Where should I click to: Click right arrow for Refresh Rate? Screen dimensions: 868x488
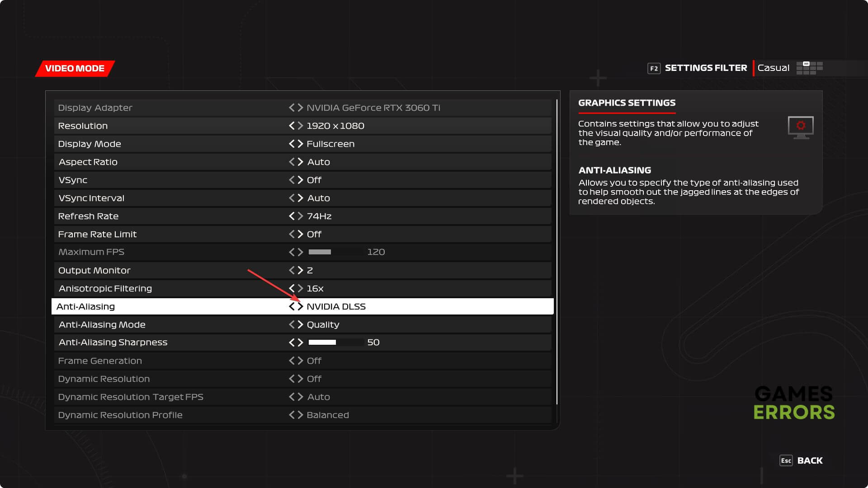coord(301,216)
